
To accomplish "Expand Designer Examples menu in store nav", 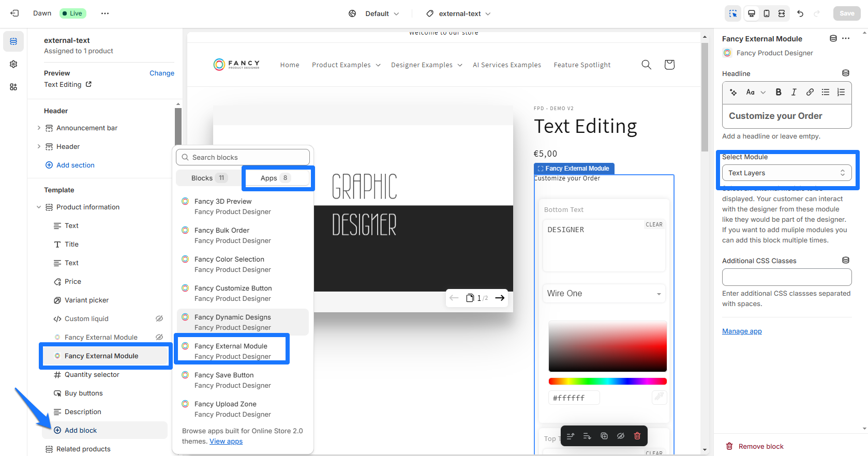I will (x=427, y=65).
